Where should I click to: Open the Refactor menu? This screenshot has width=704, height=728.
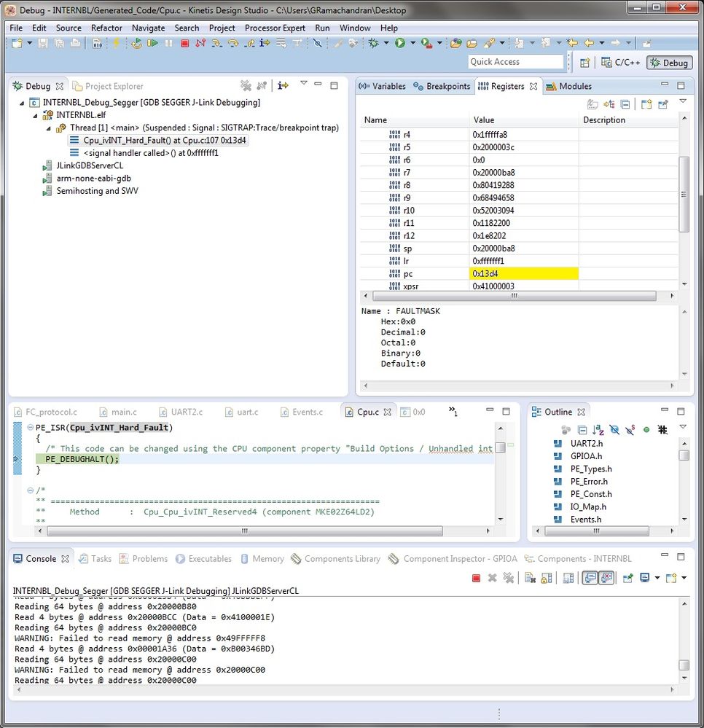(x=106, y=28)
